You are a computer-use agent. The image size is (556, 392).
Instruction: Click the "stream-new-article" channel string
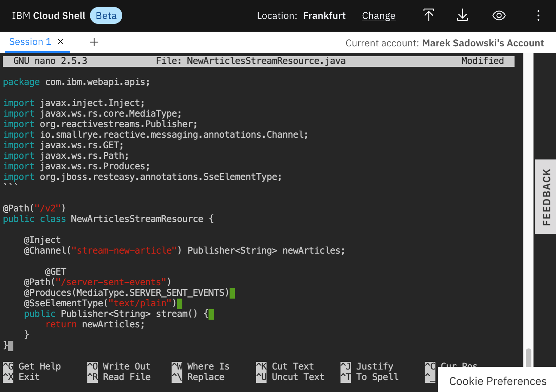point(124,250)
